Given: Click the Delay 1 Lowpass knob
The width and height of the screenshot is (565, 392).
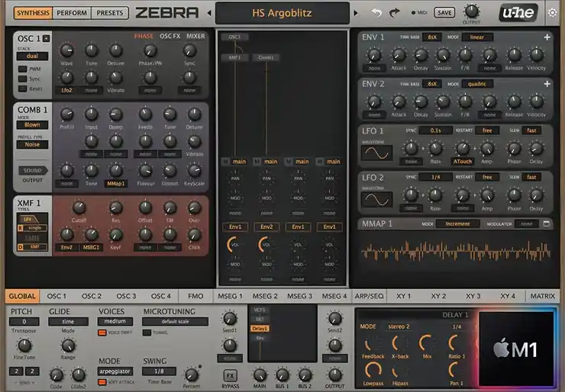Looking at the screenshot, I should pos(373,371).
